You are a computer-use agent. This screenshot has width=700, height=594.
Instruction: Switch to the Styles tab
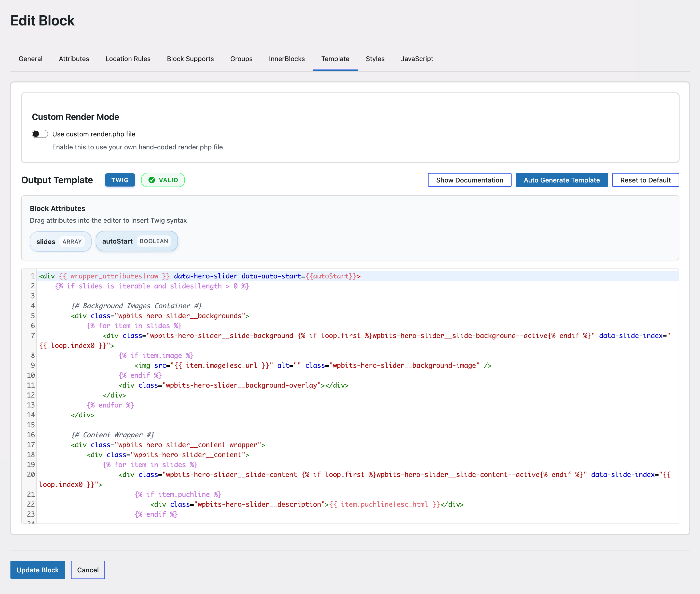[x=375, y=59]
